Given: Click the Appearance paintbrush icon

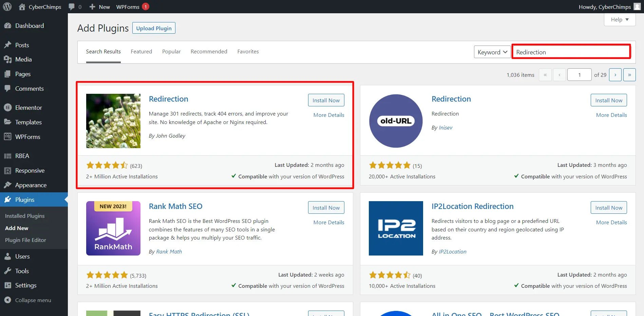Looking at the screenshot, I should coord(7,185).
